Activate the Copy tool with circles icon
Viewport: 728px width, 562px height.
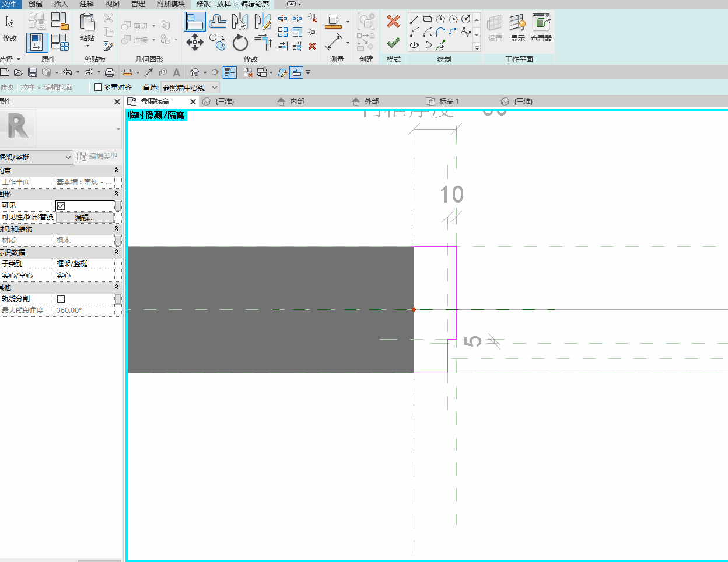[x=218, y=42]
